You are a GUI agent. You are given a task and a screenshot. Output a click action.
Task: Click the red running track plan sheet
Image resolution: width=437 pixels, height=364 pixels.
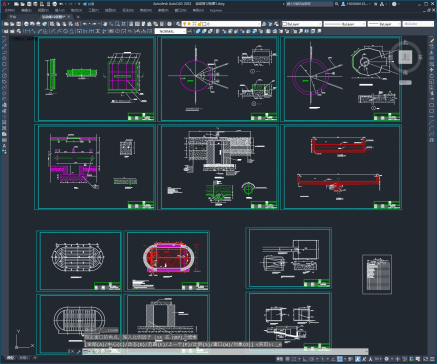(x=167, y=261)
